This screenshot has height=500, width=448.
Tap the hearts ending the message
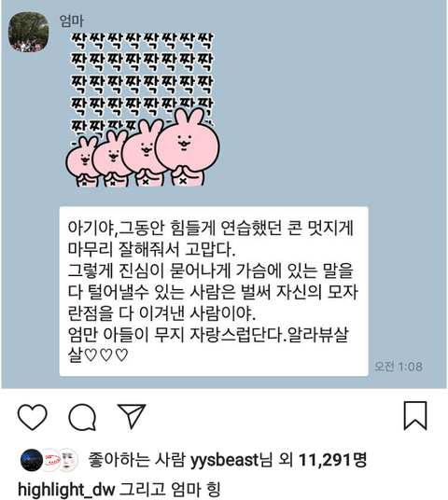pyautogui.click(x=106, y=354)
